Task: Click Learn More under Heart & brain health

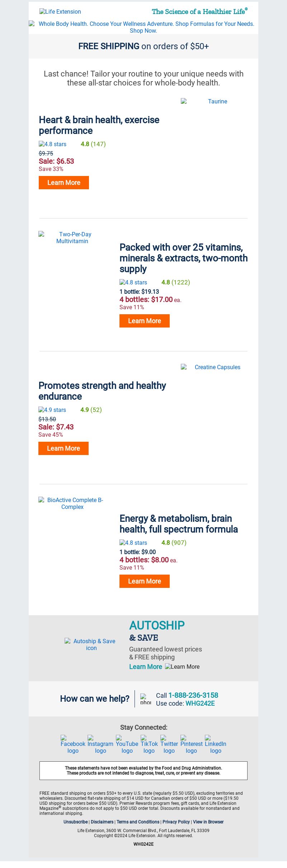Action: [64, 182]
